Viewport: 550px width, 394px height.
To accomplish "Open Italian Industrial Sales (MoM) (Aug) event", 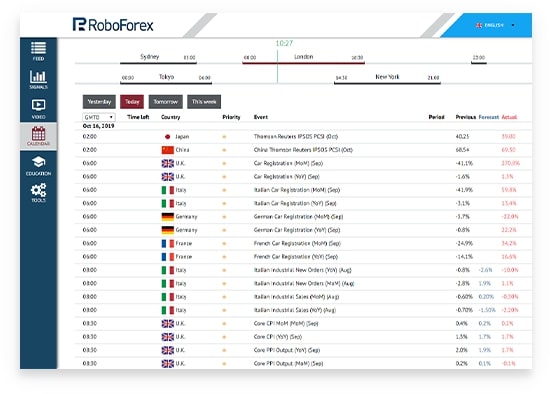I will tap(296, 296).
